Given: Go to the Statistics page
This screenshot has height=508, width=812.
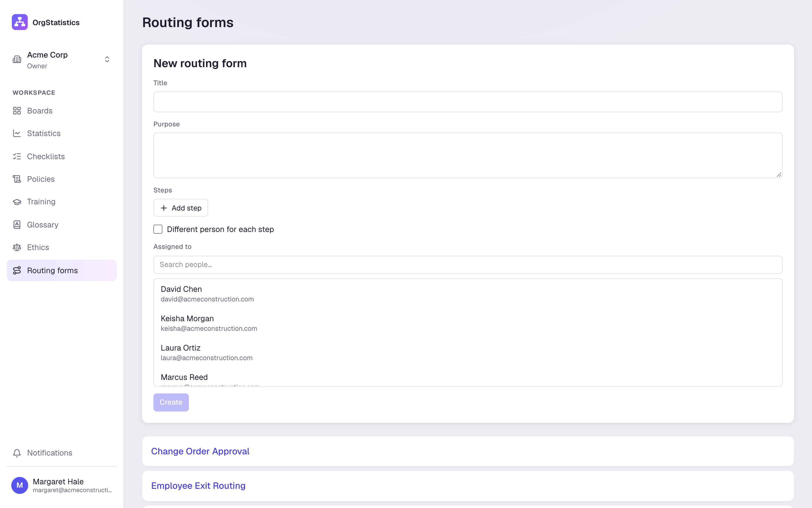Looking at the screenshot, I should point(62,133).
